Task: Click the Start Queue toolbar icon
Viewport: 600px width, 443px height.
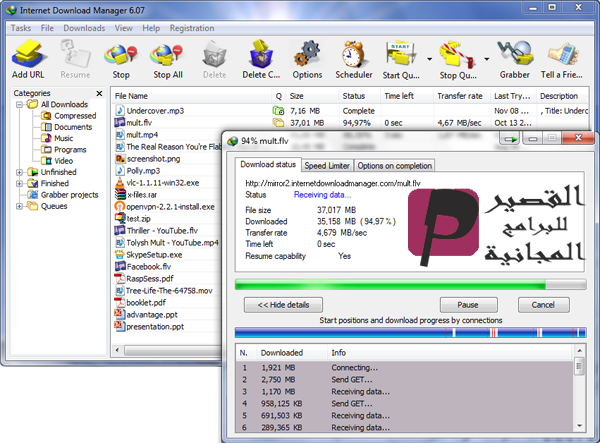Action: [400, 54]
